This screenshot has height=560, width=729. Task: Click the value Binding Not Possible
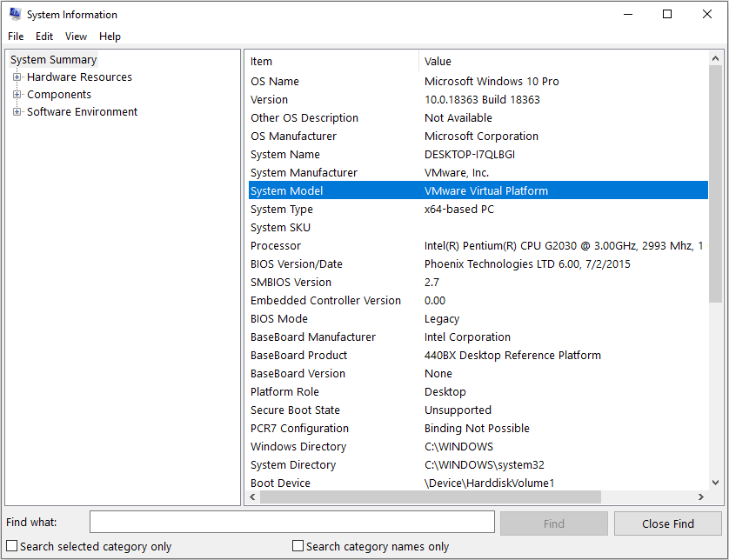[x=477, y=428]
